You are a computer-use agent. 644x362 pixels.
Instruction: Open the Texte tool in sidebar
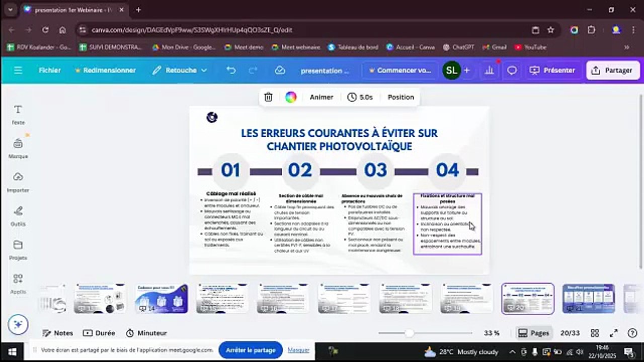(18, 115)
